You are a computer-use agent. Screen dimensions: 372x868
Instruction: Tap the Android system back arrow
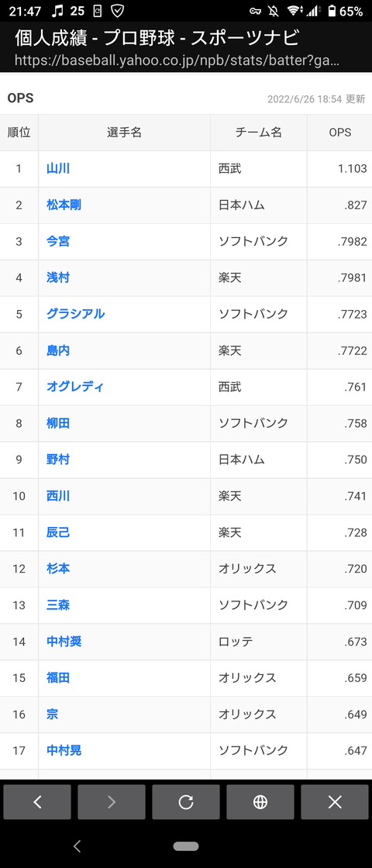click(77, 846)
